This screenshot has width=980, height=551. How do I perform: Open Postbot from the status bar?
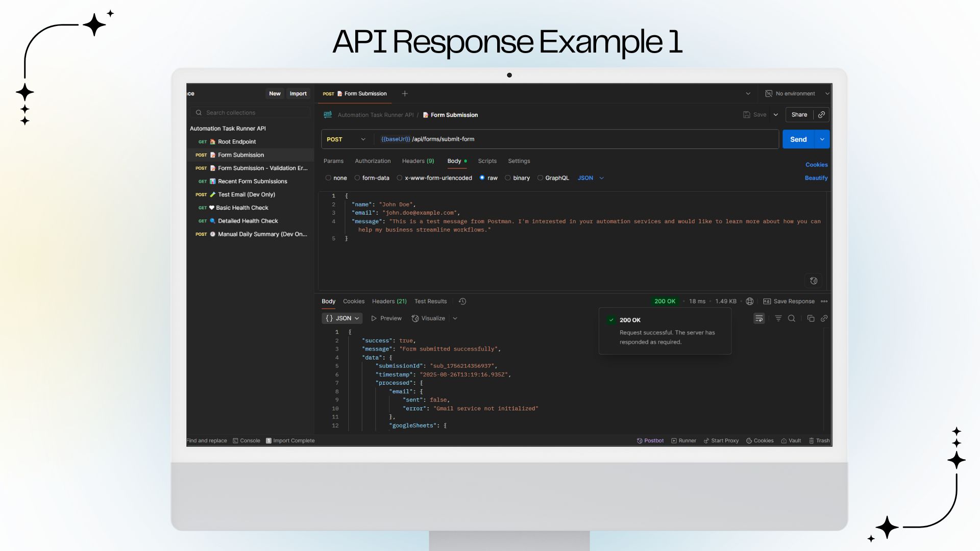(x=650, y=440)
